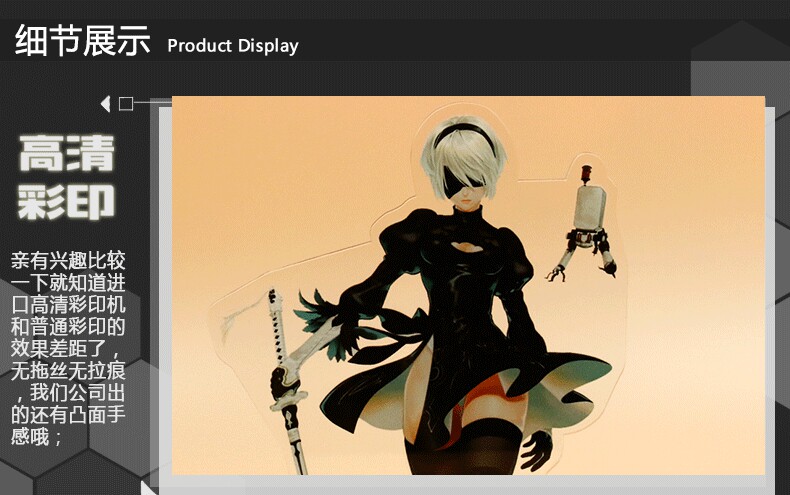790x495 pixels.
Task: Click the small square marker icon
Action: 126,104
